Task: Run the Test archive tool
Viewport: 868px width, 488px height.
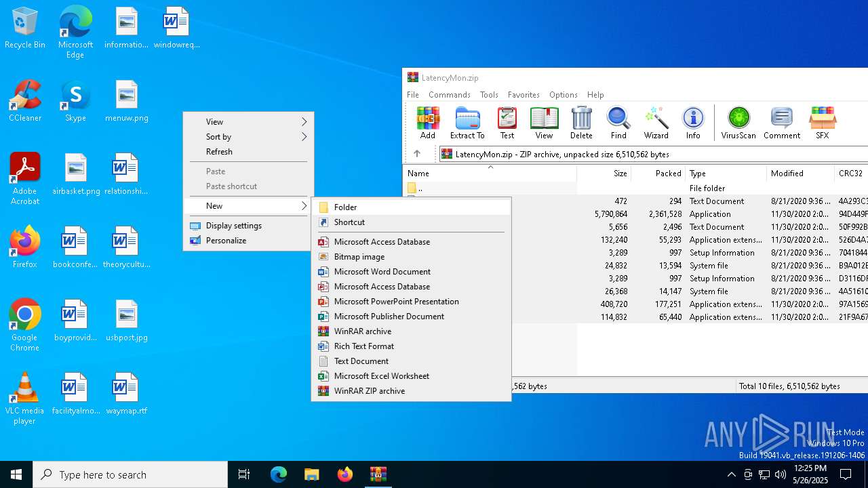Action: [507, 123]
